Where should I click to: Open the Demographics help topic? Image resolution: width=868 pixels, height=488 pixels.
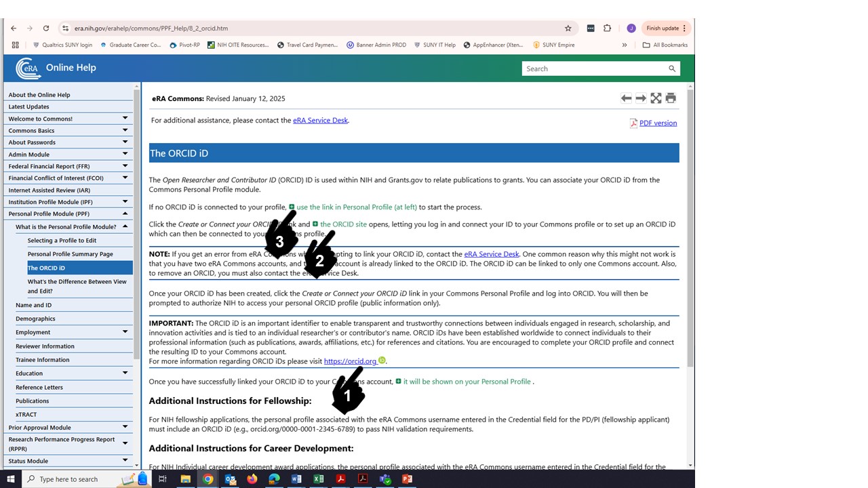click(x=35, y=319)
